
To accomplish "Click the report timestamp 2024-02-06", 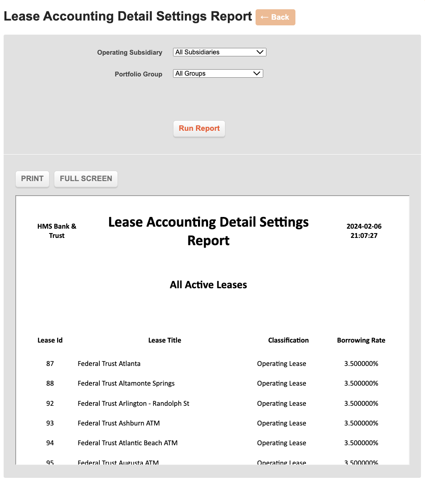I will pyautogui.click(x=364, y=227).
